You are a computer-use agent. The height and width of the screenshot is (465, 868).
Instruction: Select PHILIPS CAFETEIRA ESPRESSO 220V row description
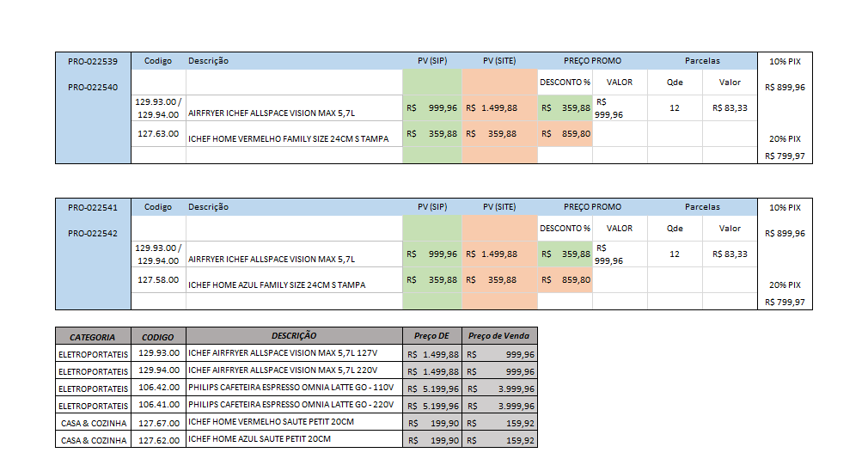point(290,405)
